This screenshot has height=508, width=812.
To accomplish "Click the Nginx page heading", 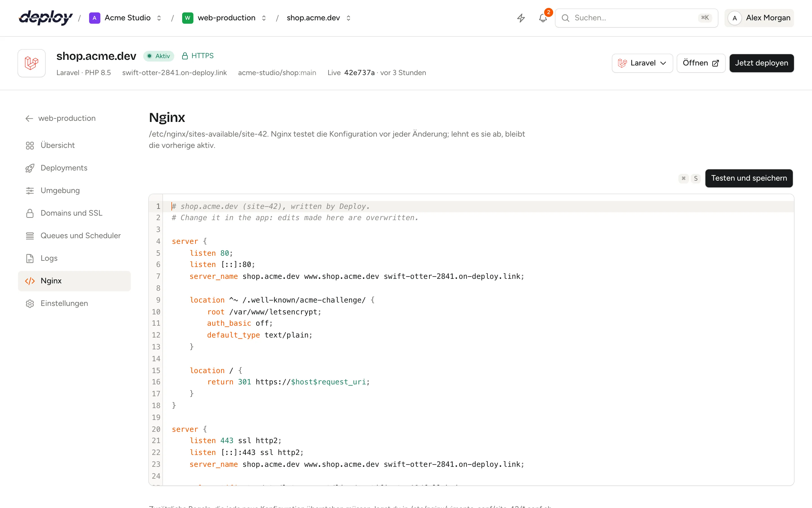I will pos(167,118).
